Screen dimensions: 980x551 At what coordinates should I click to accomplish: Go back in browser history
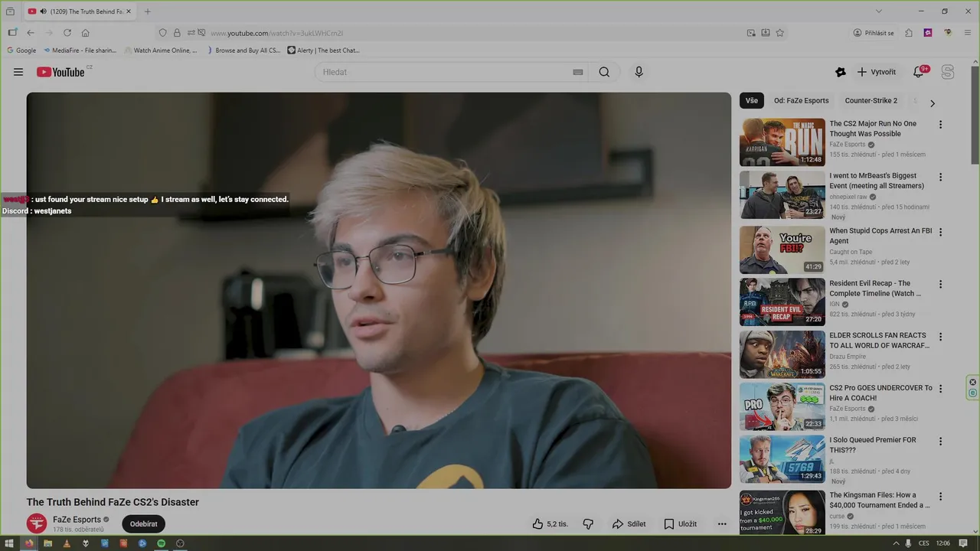(31, 33)
